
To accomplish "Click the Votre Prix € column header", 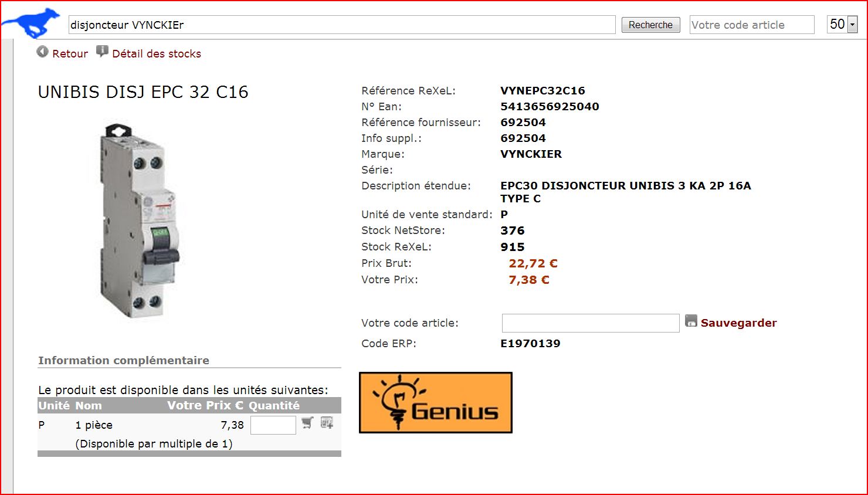I will 205,406.
